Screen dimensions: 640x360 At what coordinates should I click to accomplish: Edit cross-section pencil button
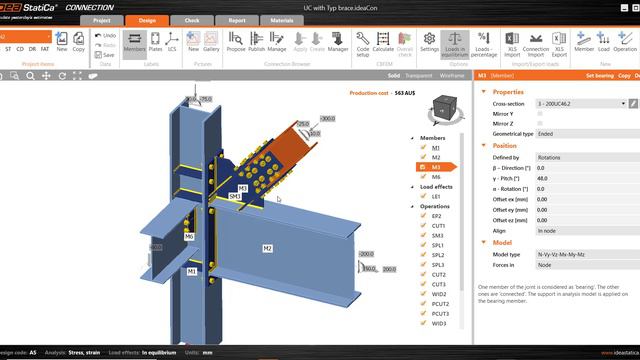pos(633,104)
